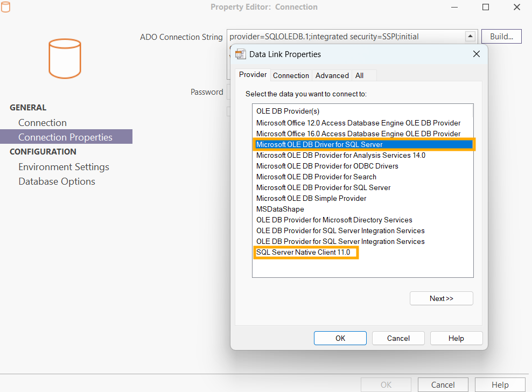Open the Build... connection string builder
This screenshot has width=532, height=392.
pos(501,37)
